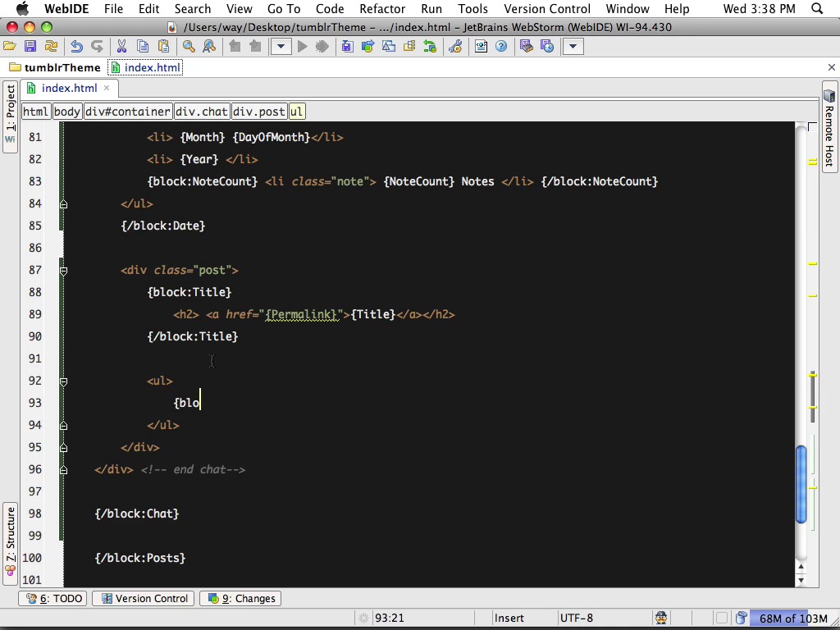Click the Synchronize toolbar icon
This screenshot has width=840, height=630.
pyautogui.click(x=51, y=47)
